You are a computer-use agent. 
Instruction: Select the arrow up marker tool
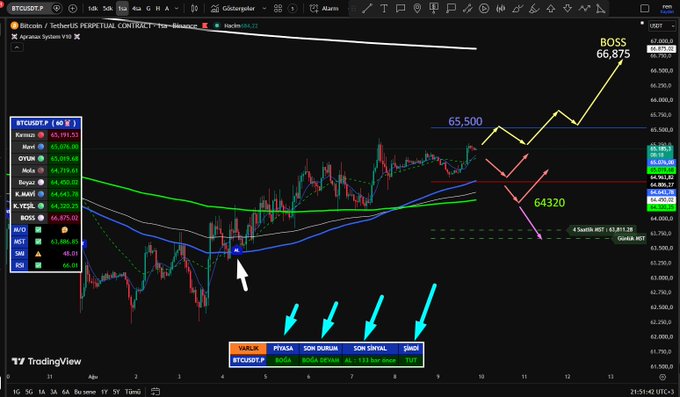point(551,8)
